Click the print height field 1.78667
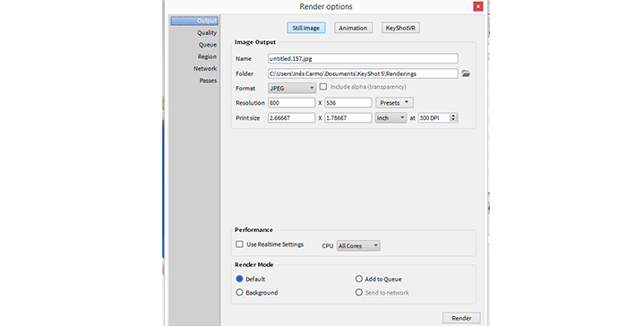Image resolution: width=644 pixels, height=326 pixels. coord(348,118)
